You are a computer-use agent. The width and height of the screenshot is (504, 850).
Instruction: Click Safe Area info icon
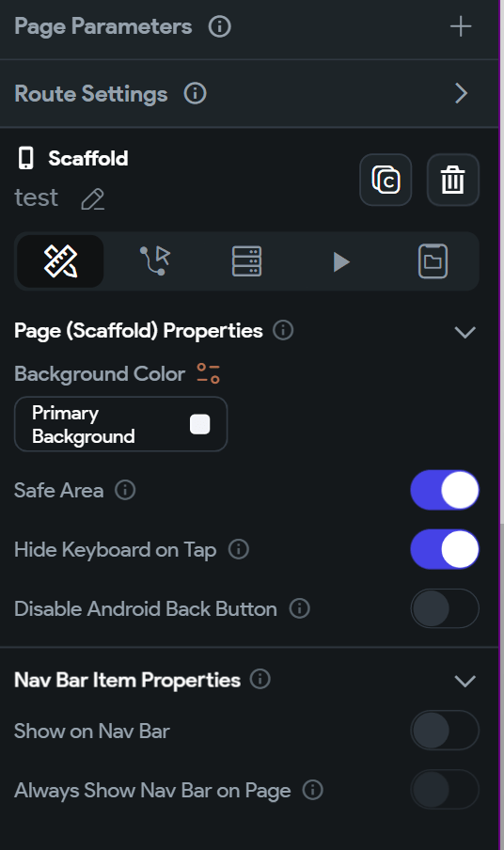point(125,490)
